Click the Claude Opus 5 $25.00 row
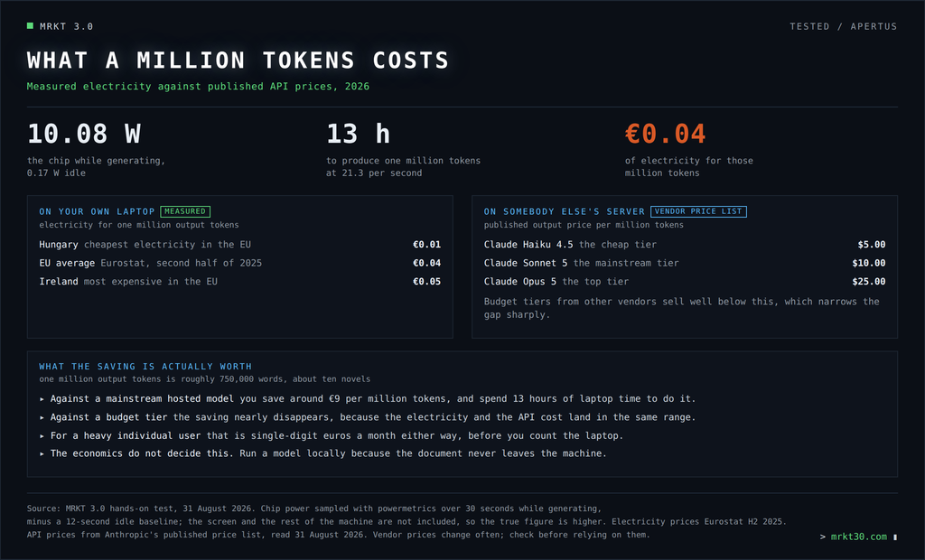The height and width of the screenshot is (560, 925). point(685,282)
